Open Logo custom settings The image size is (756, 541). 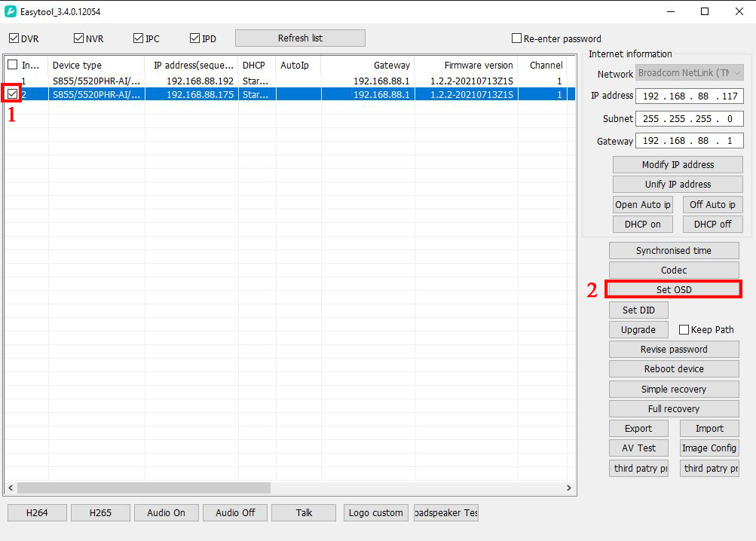[x=375, y=513]
